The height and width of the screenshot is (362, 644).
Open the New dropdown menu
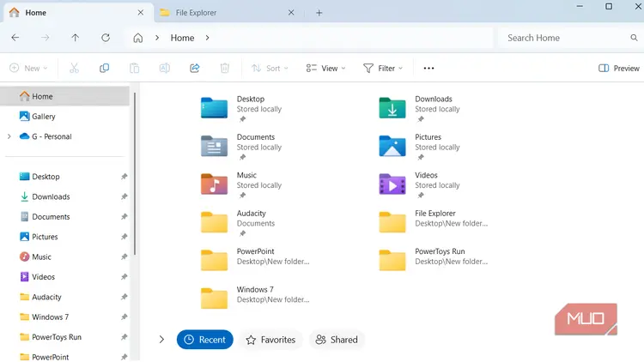(28, 68)
